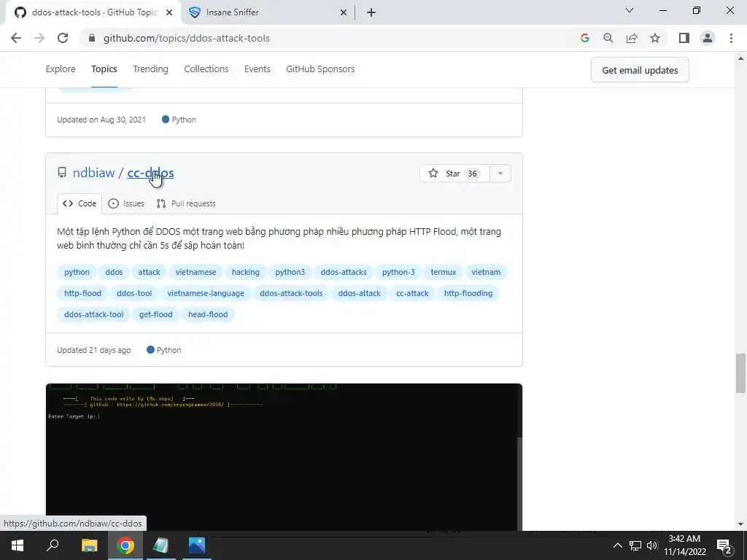The width and height of the screenshot is (747, 560).
Task: Click the padlock site info icon
Action: pyautogui.click(x=92, y=38)
